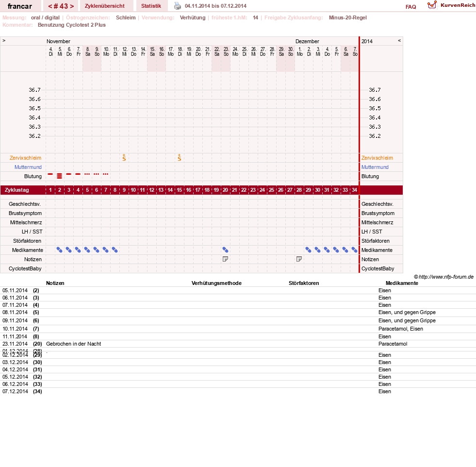Open the FAQ link
The image size is (476, 467).
tap(410, 7)
